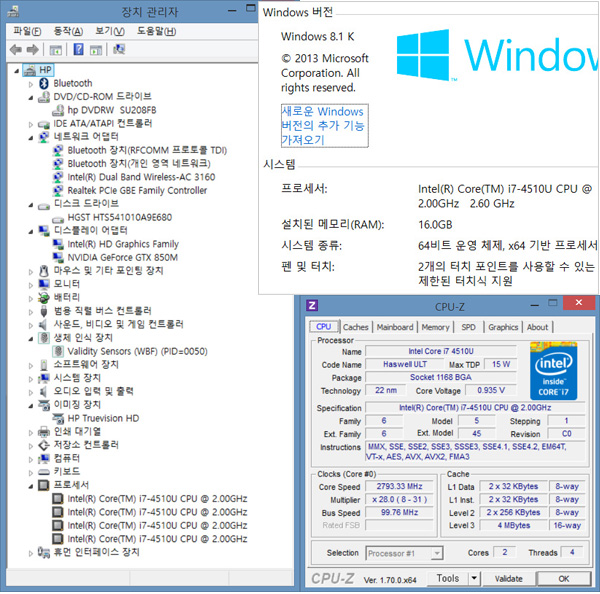The image size is (600, 594).
Task: Click the Intel inside Core i7 logo
Action: click(x=553, y=371)
